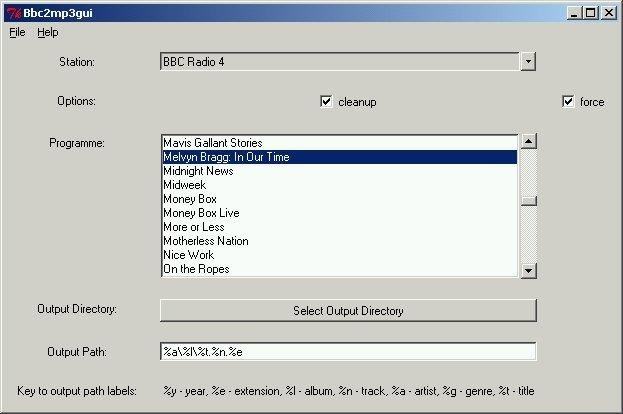Choose Money Box programme
Image resolution: width=623 pixels, height=414 pixels.
[340, 199]
